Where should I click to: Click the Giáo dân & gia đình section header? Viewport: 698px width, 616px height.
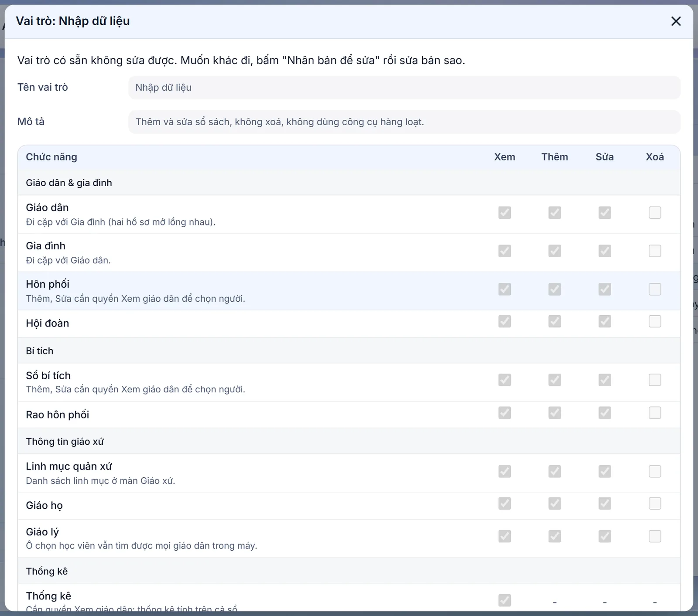(x=349, y=183)
